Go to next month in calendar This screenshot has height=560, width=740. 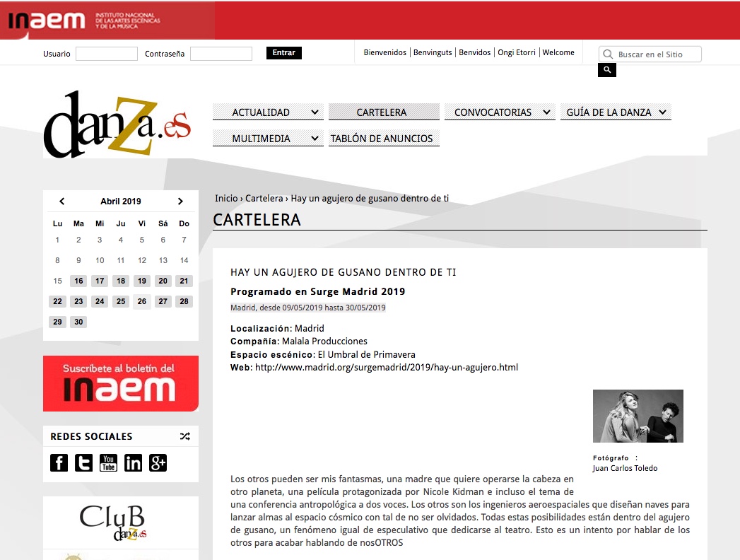[180, 202]
